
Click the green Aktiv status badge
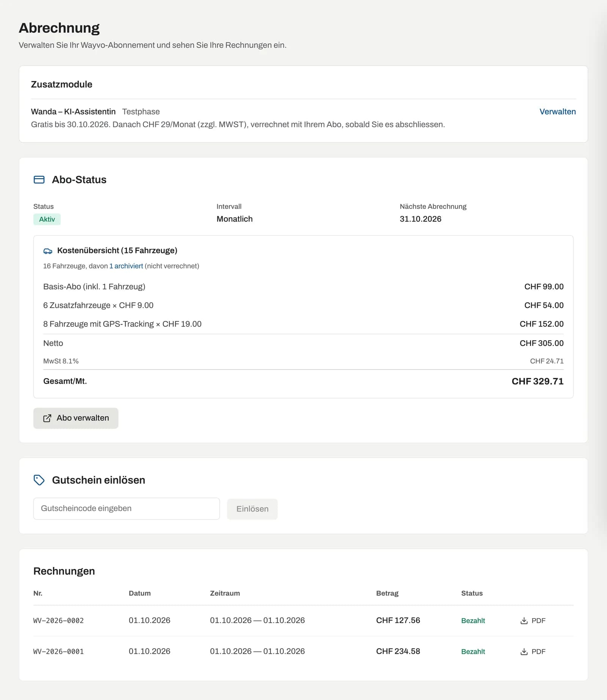point(47,219)
